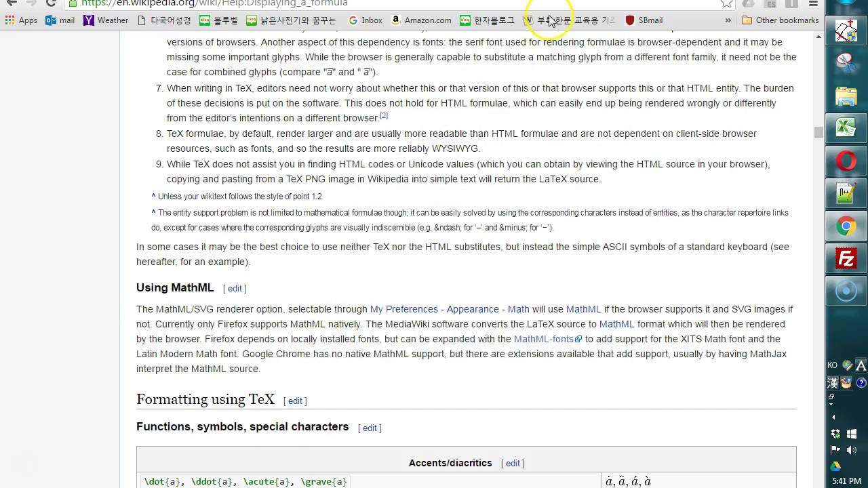Open the Apps bookmark shortcut

21,20
